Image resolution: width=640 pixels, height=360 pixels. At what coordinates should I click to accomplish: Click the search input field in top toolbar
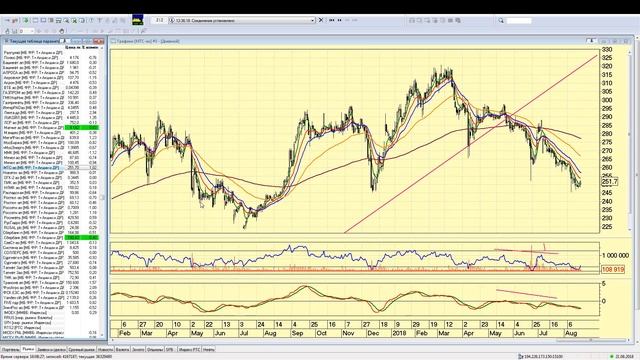pos(519,20)
